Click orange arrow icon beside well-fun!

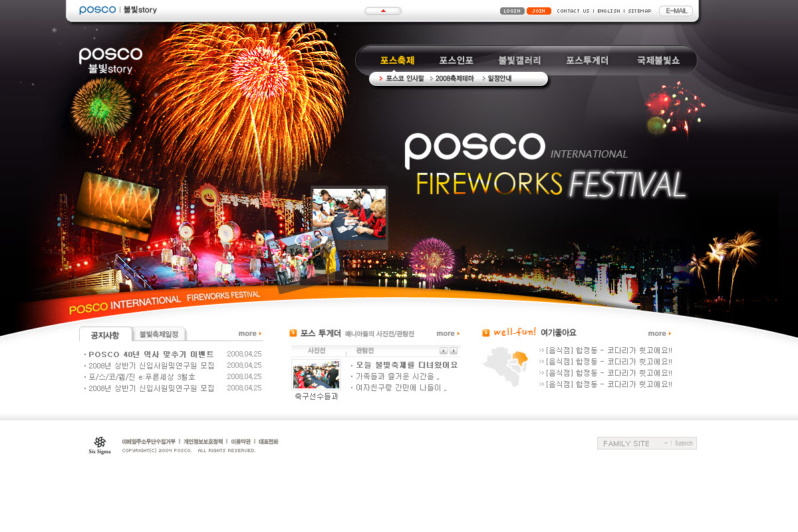[486, 333]
